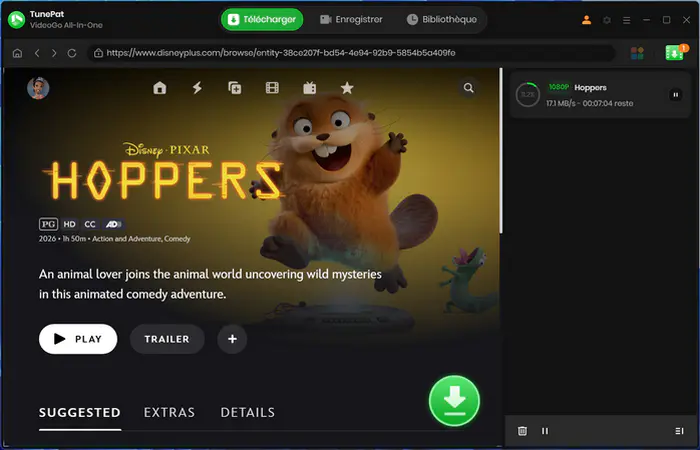Click the Hoppers download progress ring

[x=528, y=95]
